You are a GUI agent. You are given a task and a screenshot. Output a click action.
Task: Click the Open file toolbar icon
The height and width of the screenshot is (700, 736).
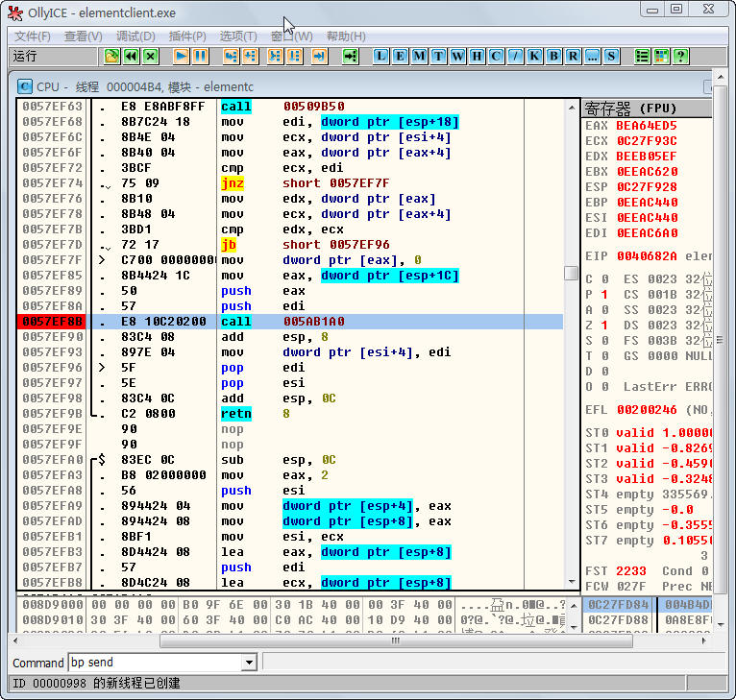pyautogui.click(x=111, y=57)
